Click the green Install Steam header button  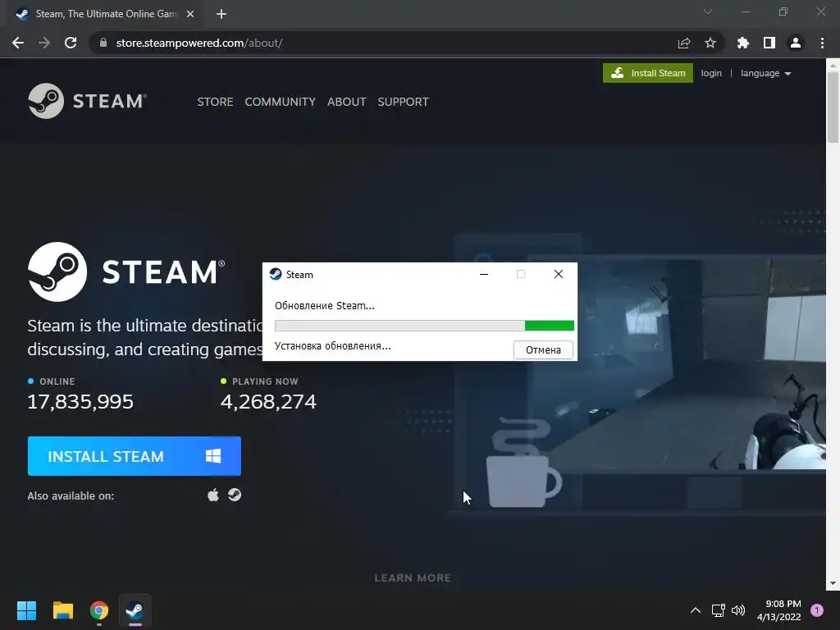(648, 73)
